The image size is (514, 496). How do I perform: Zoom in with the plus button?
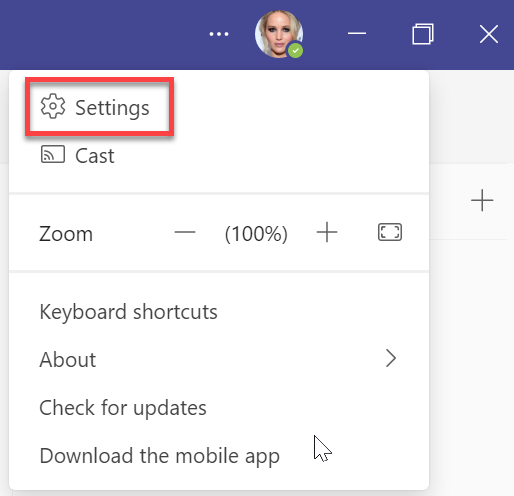[327, 232]
